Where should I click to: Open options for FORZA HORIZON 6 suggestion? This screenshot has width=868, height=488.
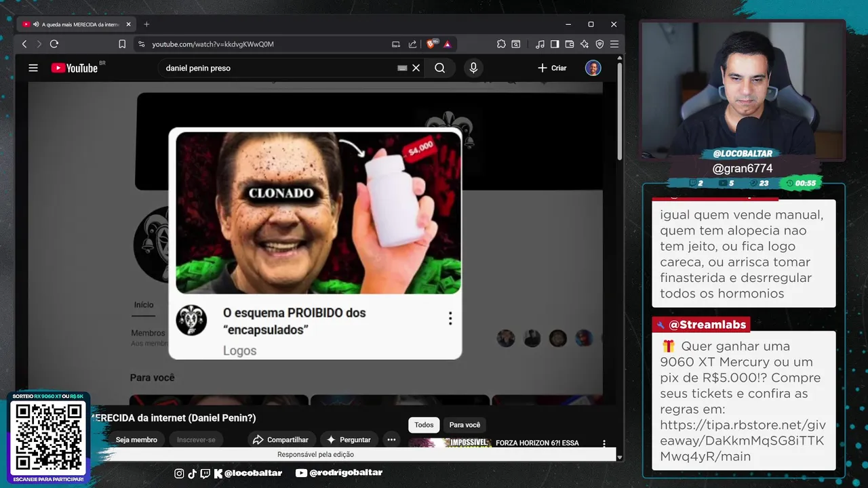click(x=604, y=443)
